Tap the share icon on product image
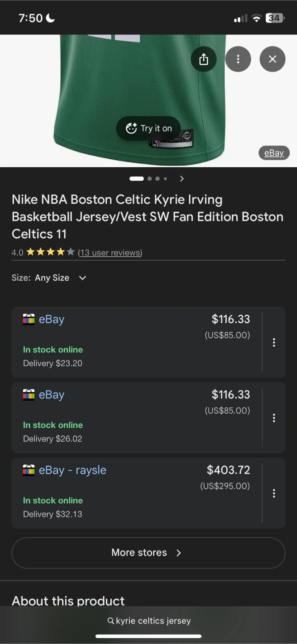Image resolution: width=297 pixels, height=644 pixels. click(204, 59)
